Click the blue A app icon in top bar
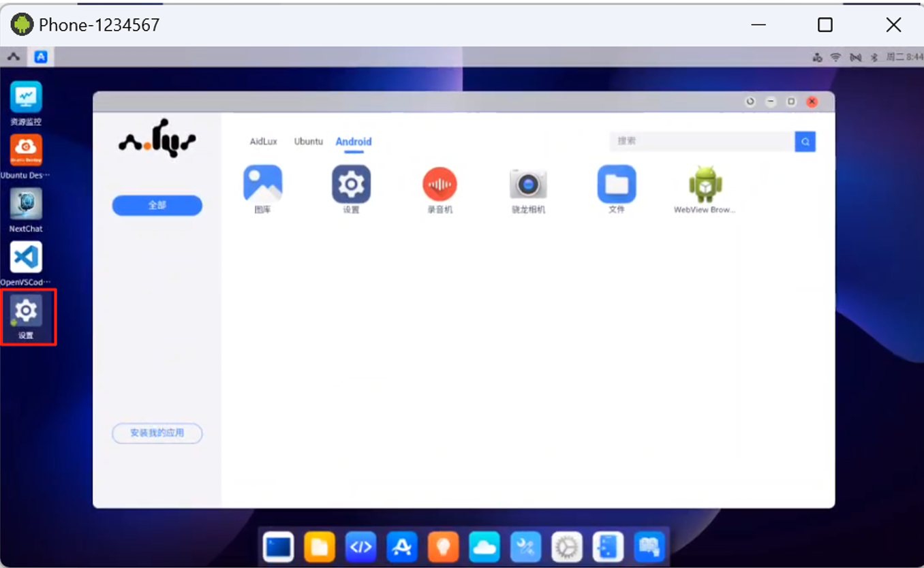This screenshot has width=924, height=568. pyautogui.click(x=41, y=57)
